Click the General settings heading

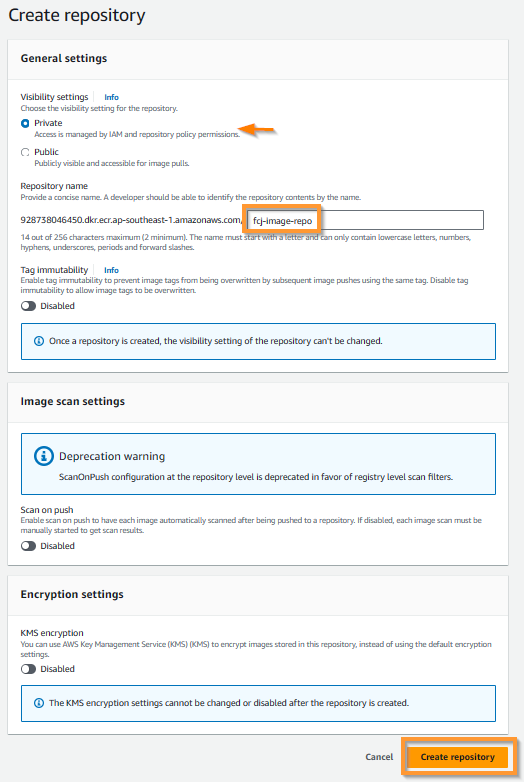(64, 58)
